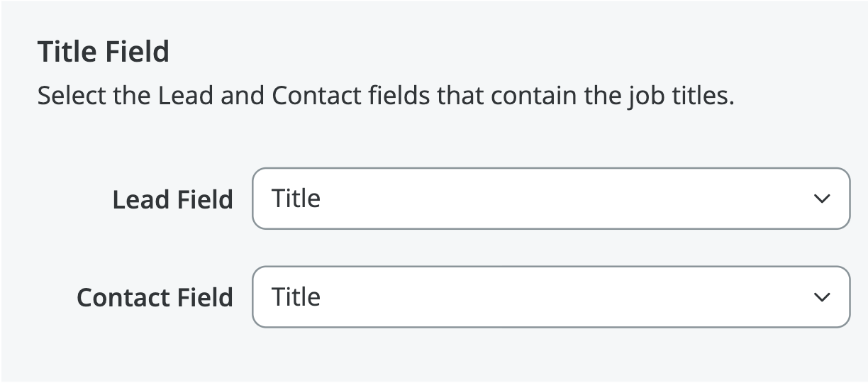Click the Contact Field label
868x383 pixels.
click(155, 297)
